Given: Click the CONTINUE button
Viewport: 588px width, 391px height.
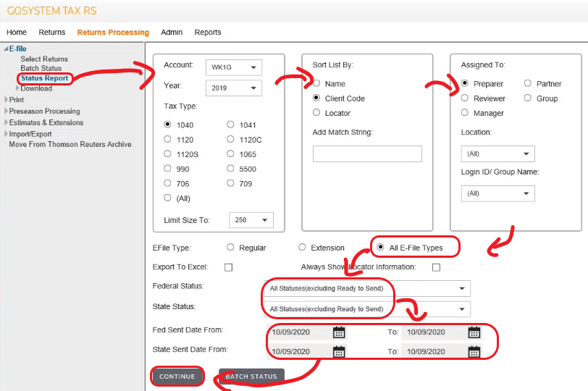Looking at the screenshot, I should pyautogui.click(x=177, y=377).
